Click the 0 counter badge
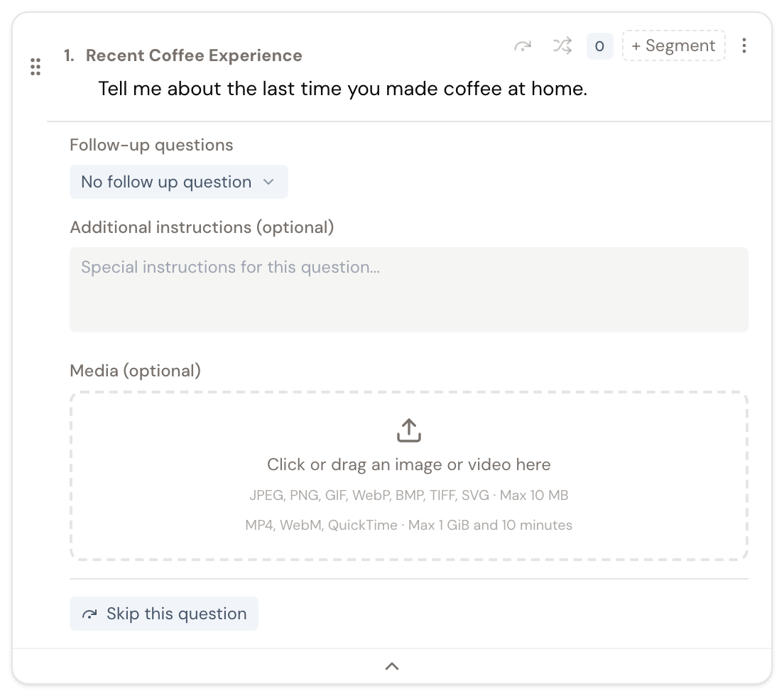This screenshot has width=784, height=696. click(599, 46)
